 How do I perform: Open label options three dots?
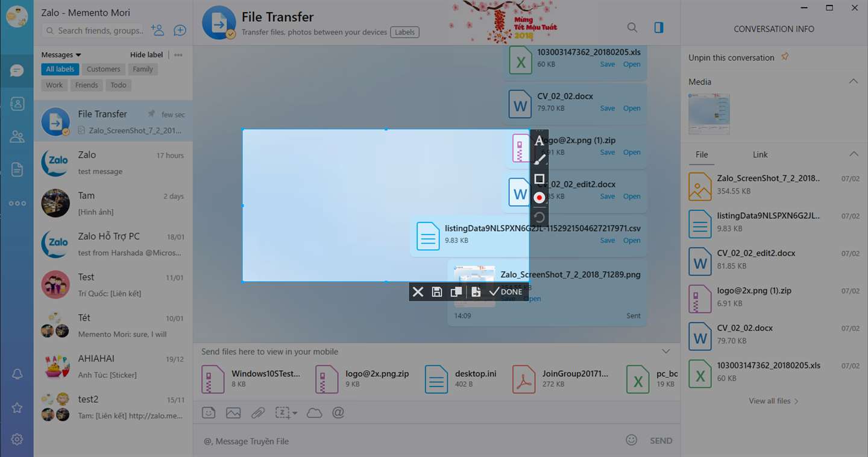[178, 55]
